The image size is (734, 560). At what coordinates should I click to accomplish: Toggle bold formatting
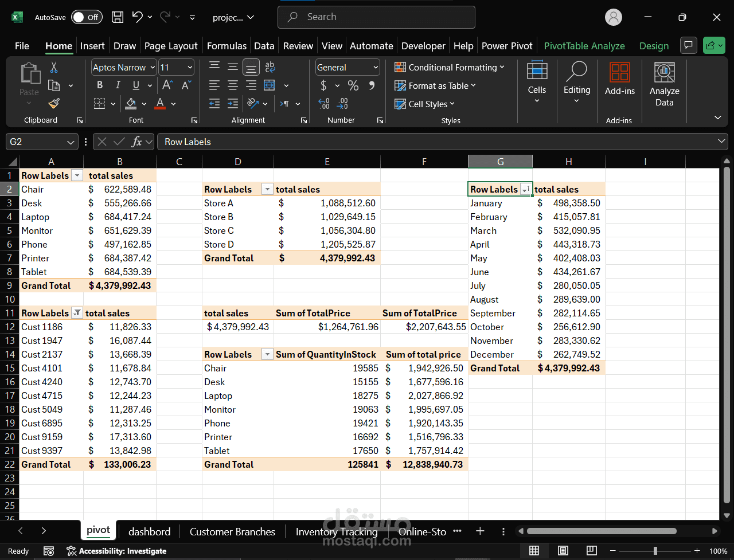pyautogui.click(x=100, y=85)
